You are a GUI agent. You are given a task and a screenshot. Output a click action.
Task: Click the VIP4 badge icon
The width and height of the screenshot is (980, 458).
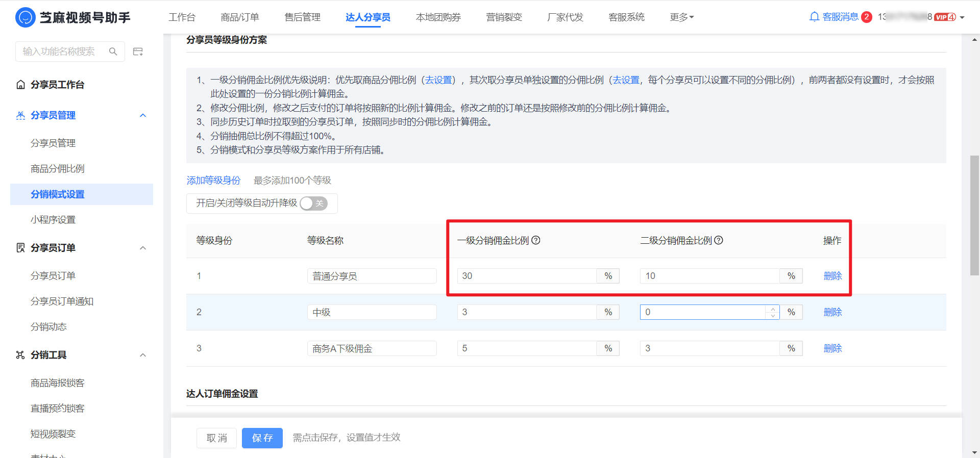tap(945, 17)
